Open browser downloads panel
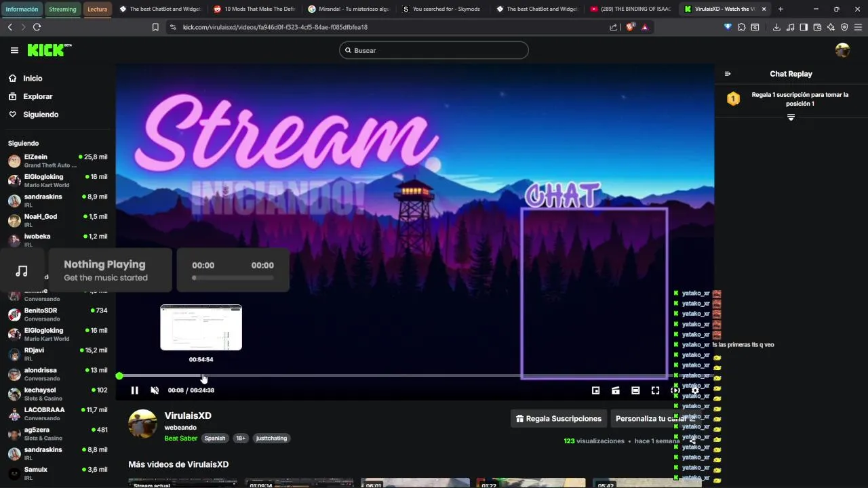 click(x=776, y=27)
